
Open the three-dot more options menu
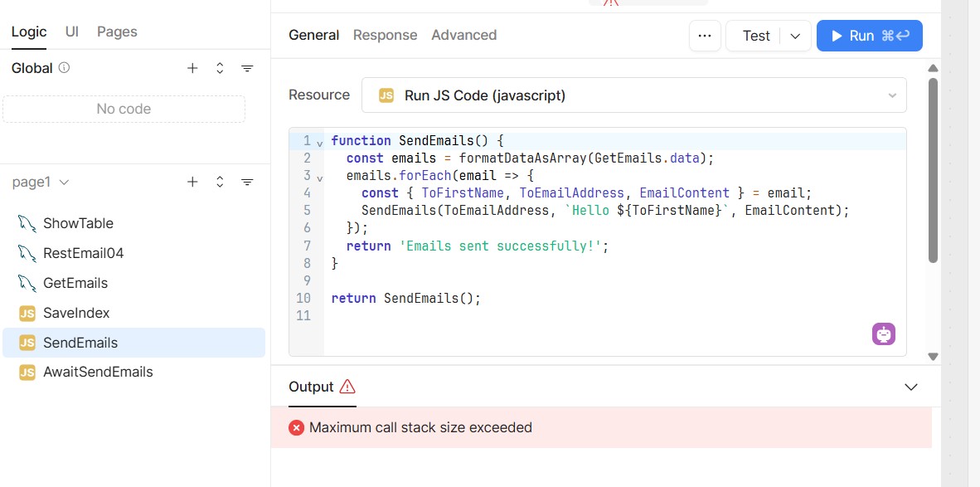[705, 36]
